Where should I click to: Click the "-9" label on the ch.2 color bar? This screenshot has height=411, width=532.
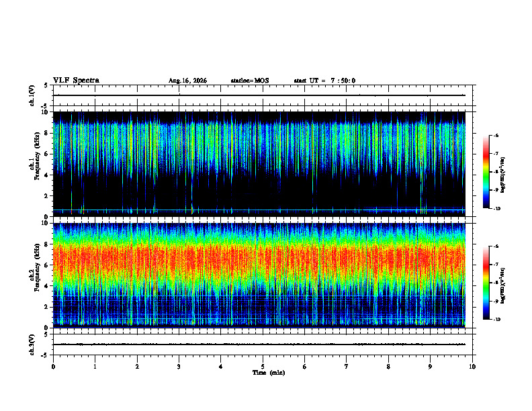click(496, 301)
